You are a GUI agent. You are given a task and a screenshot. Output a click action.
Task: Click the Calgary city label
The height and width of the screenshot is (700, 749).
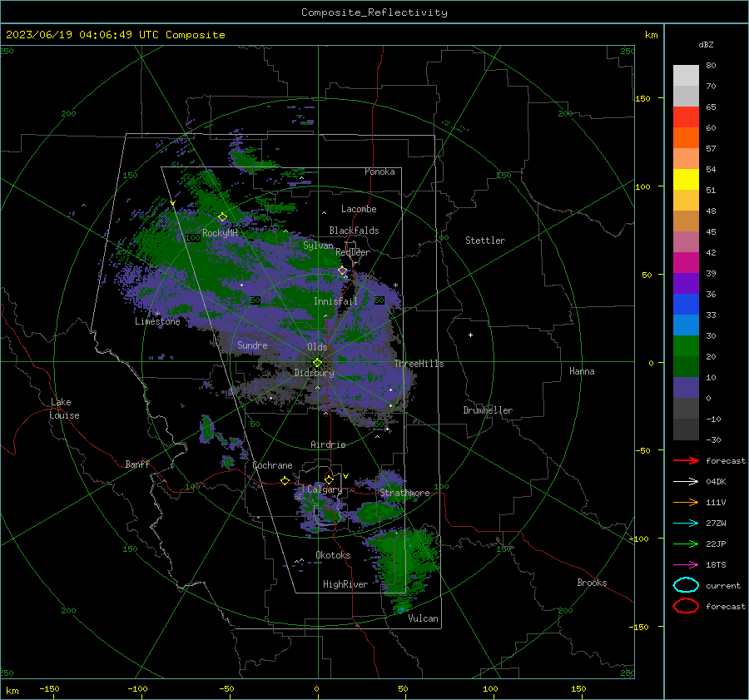pyautogui.click(x=325, y=489)
